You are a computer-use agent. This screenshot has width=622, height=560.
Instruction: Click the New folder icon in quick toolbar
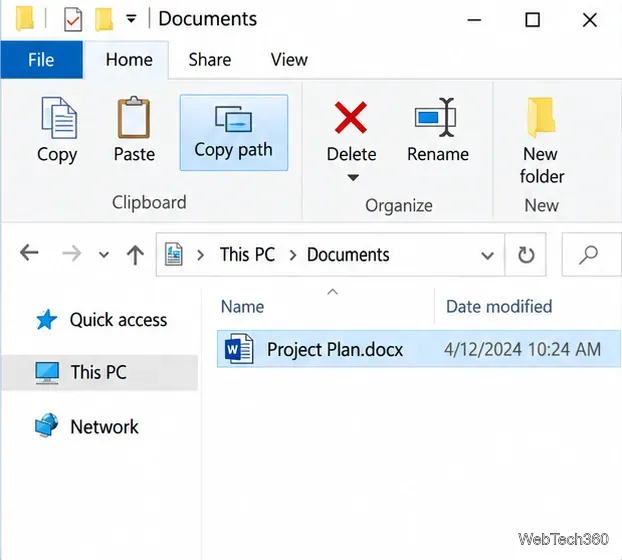pos(104,19)
